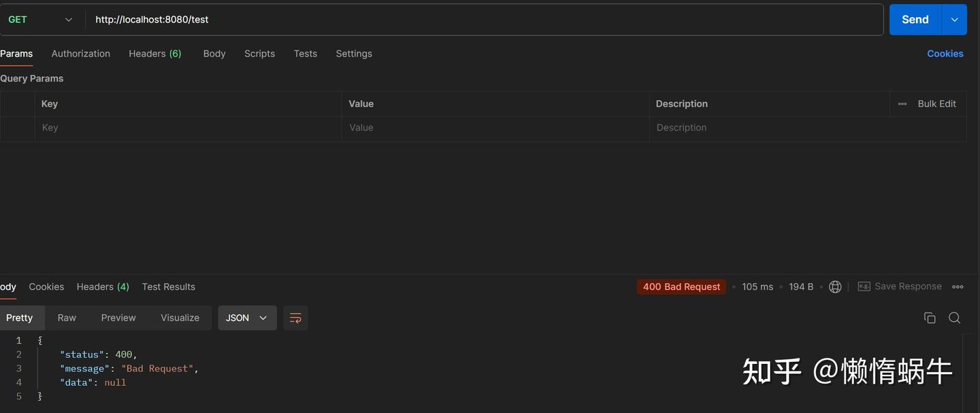980x413 pixels.
Task: Click the wrap lines icon
Action: click(295, 318)
